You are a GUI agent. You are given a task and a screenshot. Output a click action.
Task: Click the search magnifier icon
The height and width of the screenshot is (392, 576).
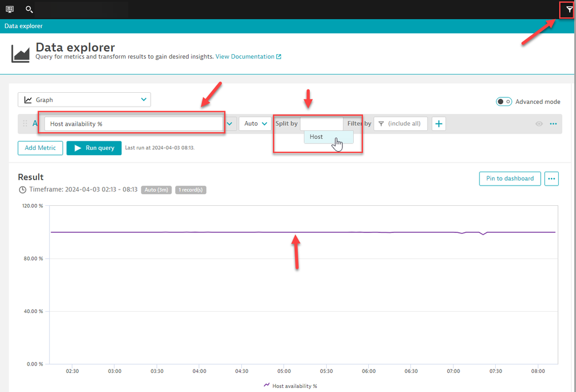(29, 9)
